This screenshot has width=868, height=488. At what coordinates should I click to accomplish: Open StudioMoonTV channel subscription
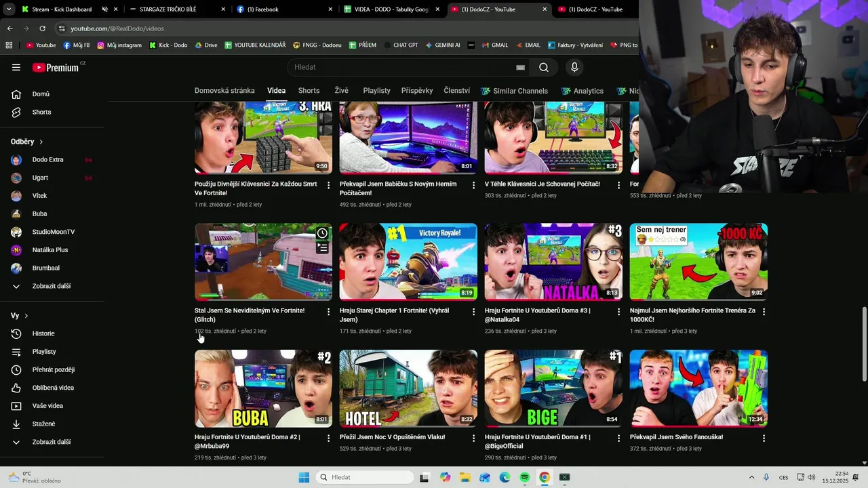point(53,232)
